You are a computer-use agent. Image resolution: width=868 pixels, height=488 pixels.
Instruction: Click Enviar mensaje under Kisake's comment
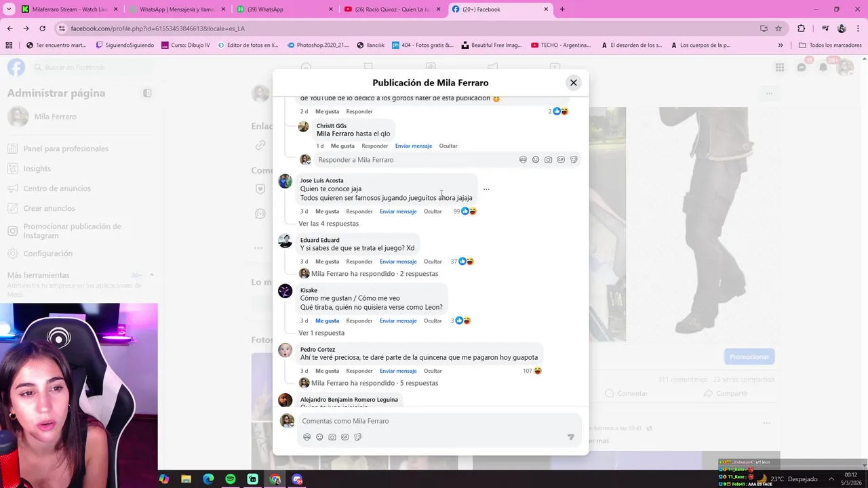coord(398,321)
